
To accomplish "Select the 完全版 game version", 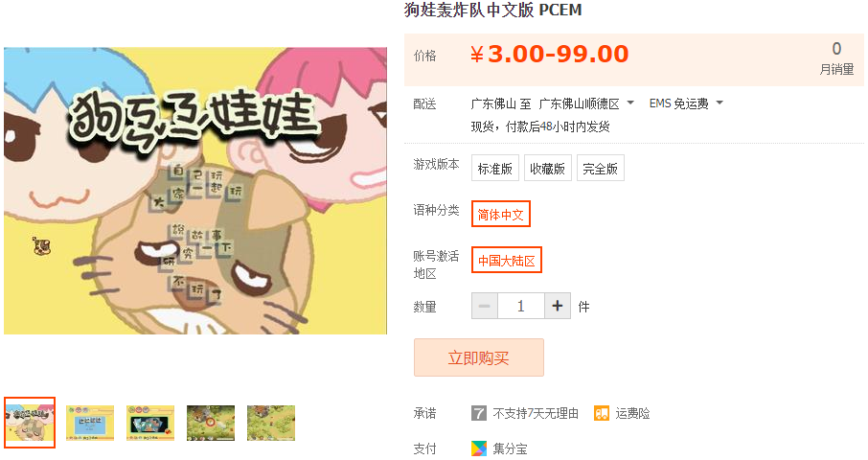I will point(600,169).
